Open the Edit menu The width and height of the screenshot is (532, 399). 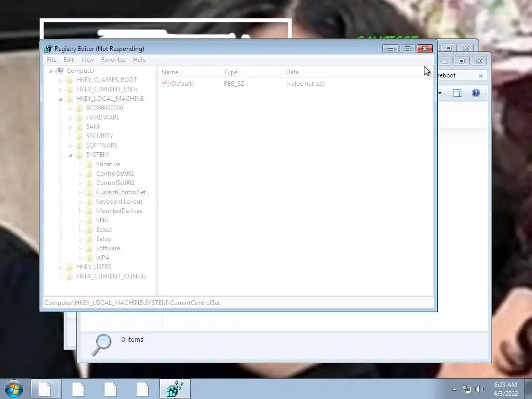[69, 60]
